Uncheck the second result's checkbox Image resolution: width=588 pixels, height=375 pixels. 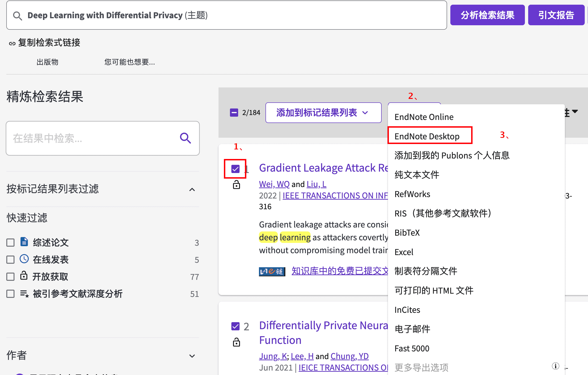coord(235,326)
